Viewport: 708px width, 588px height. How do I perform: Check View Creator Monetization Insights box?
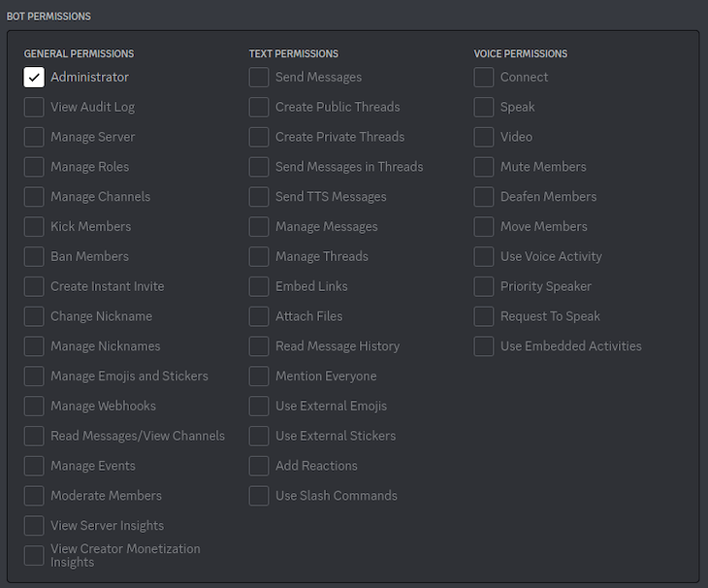(34, 555)
